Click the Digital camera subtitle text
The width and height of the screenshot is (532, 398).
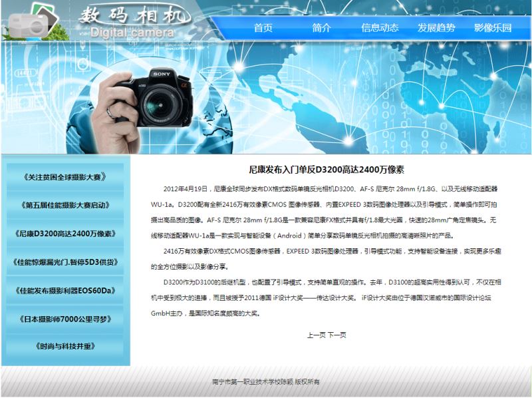point(132,33)
